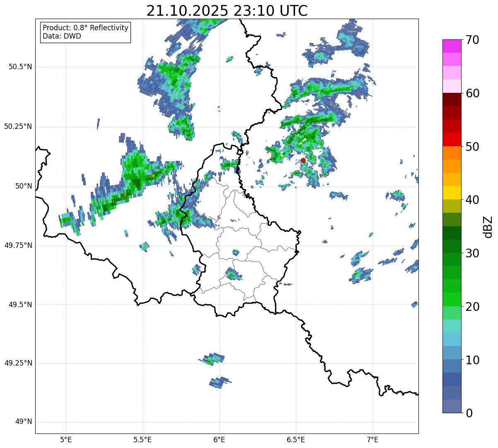Click the "5°E" longitude label
The width and height of the screenshot is (498, 448).
(x=66, y=440)
